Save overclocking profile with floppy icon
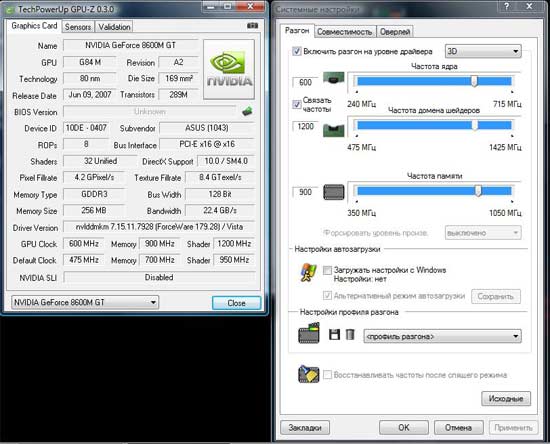This screenshot has width=550, height=444. (334, 335)
